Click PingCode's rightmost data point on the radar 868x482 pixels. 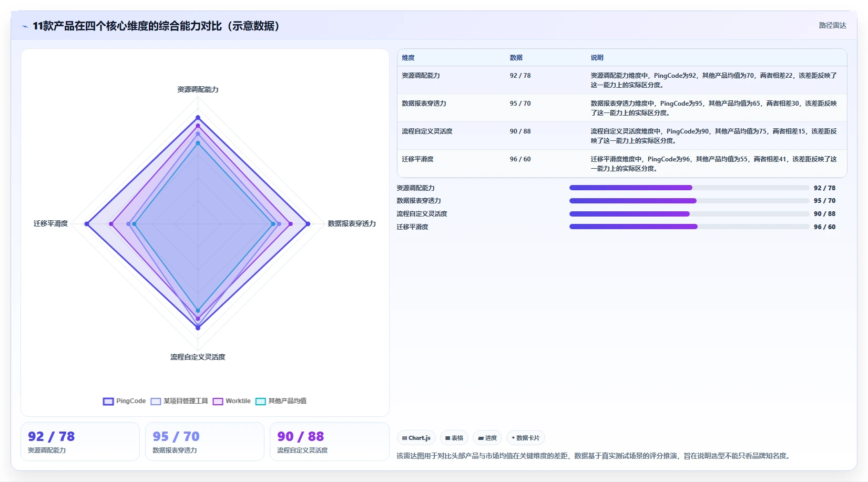[308, 224]
